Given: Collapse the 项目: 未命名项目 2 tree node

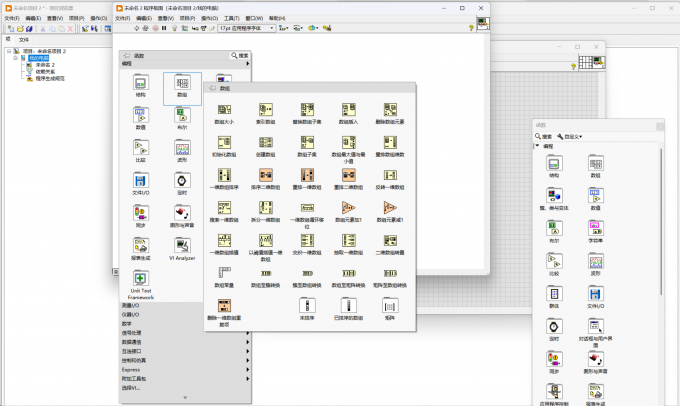Looking at the screenshot, I should 9,51.
